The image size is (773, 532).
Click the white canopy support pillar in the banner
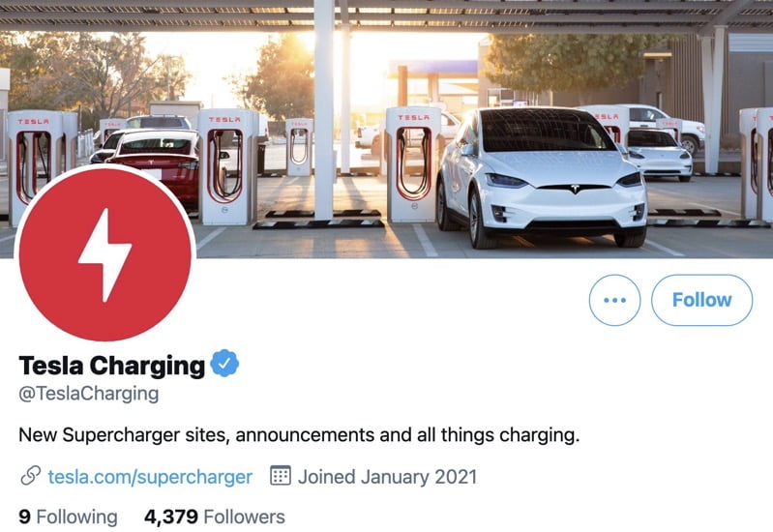tap(323, 109)
